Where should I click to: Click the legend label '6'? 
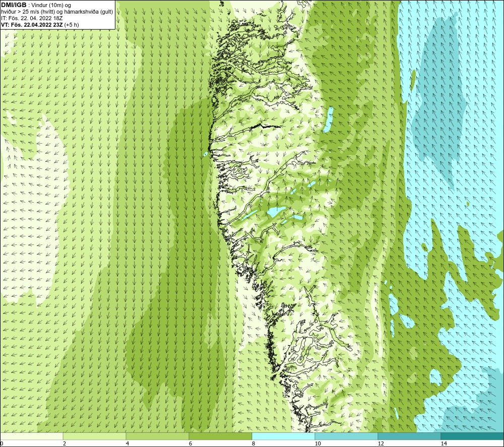[x=191, y=444]
